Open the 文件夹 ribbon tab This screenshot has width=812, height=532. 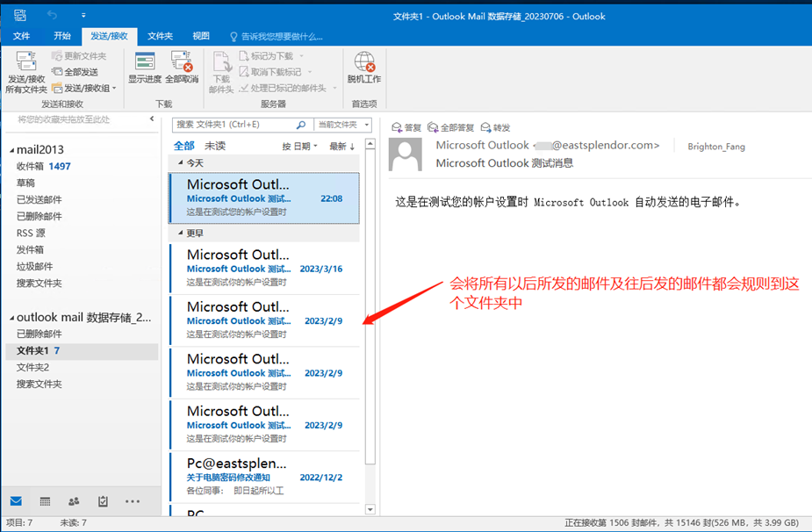tap(160, 36)
